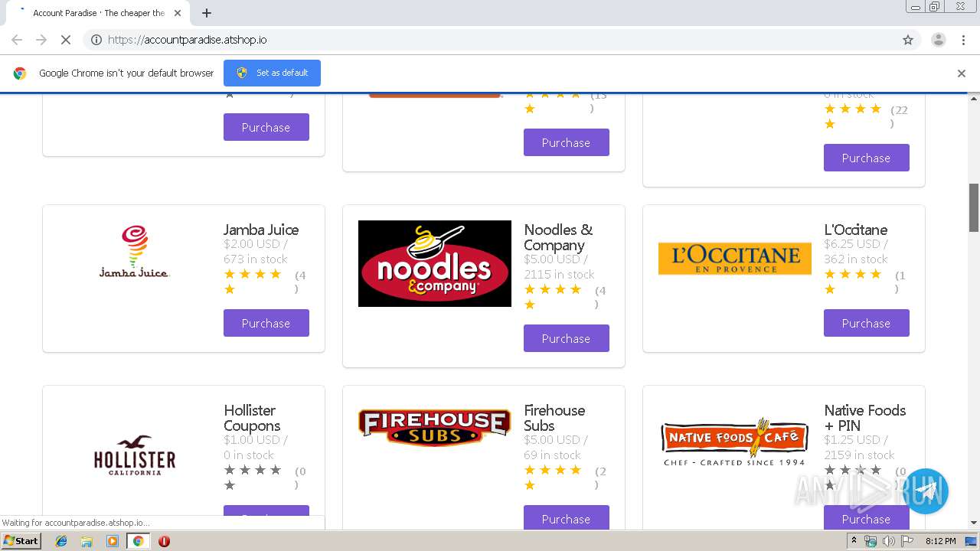Open the volume speaker tray icon

coord(889,541)
